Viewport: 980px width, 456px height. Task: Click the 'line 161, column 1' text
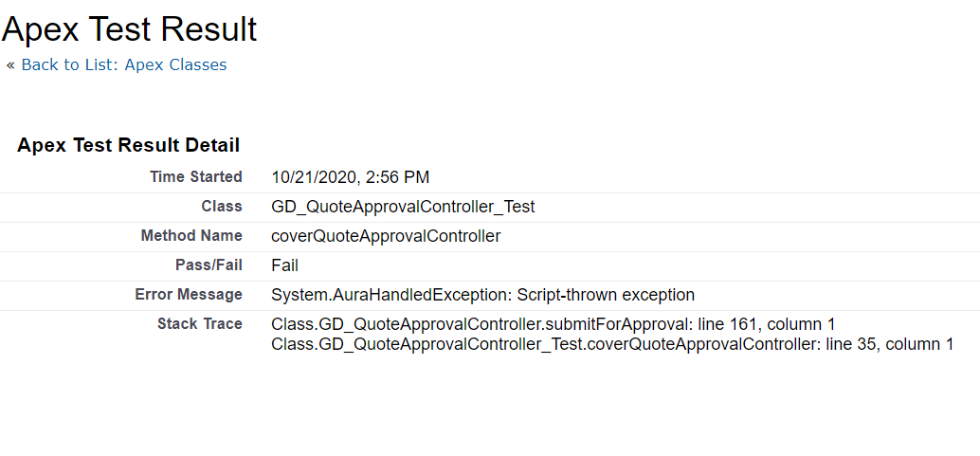coord(766,324)
